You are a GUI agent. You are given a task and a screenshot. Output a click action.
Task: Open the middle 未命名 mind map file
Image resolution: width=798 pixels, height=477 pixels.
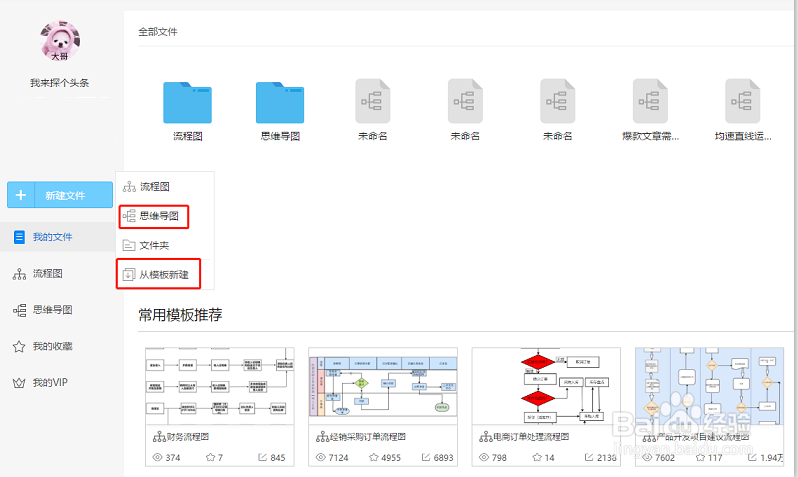coord(465,101)
